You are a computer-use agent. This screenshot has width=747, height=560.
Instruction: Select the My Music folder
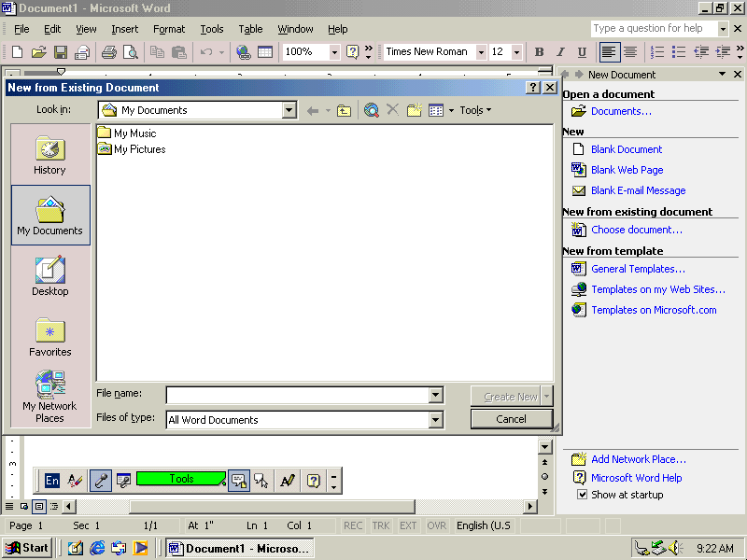(x=127, y=133)
